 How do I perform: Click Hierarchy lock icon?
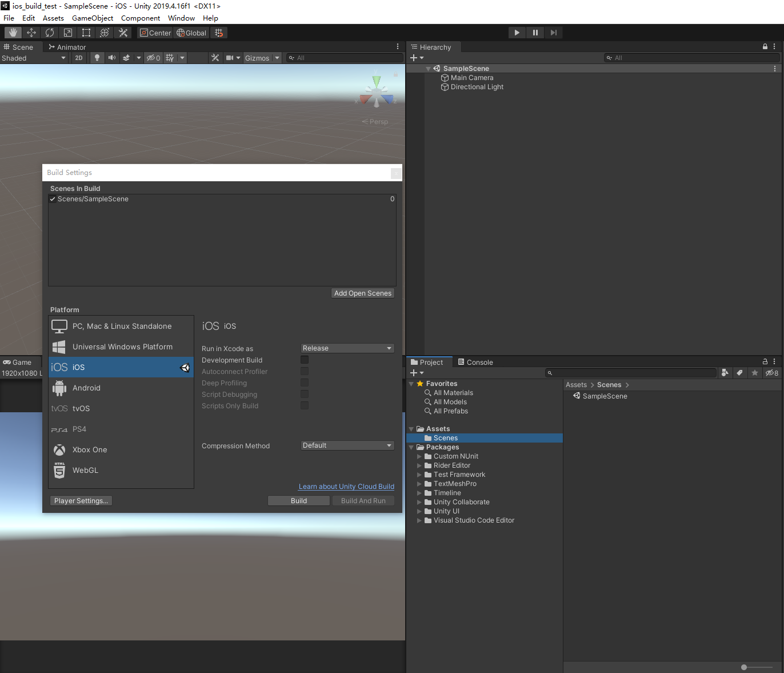point(765,47)
